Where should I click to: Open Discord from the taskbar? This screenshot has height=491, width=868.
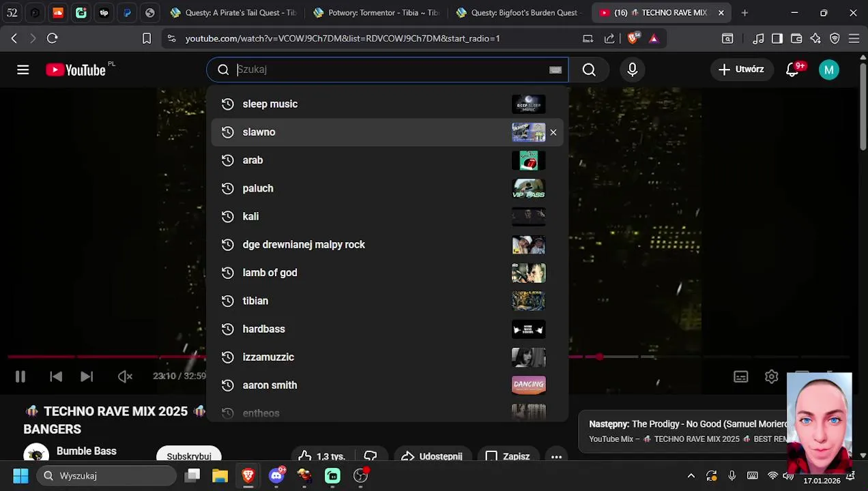pos(276,475)
